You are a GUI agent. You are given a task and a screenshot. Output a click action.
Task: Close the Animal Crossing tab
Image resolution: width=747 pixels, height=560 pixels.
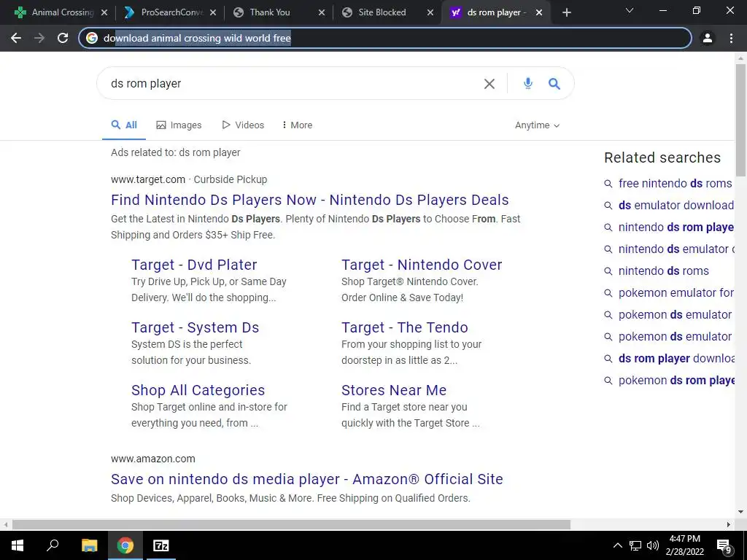(104, 12)
